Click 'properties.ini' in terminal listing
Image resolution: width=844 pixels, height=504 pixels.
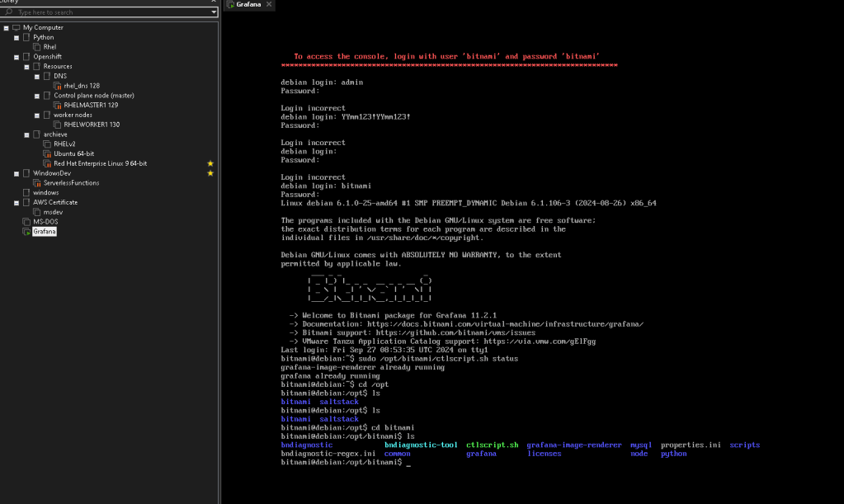pyautogui.click(x=691, y=445)
